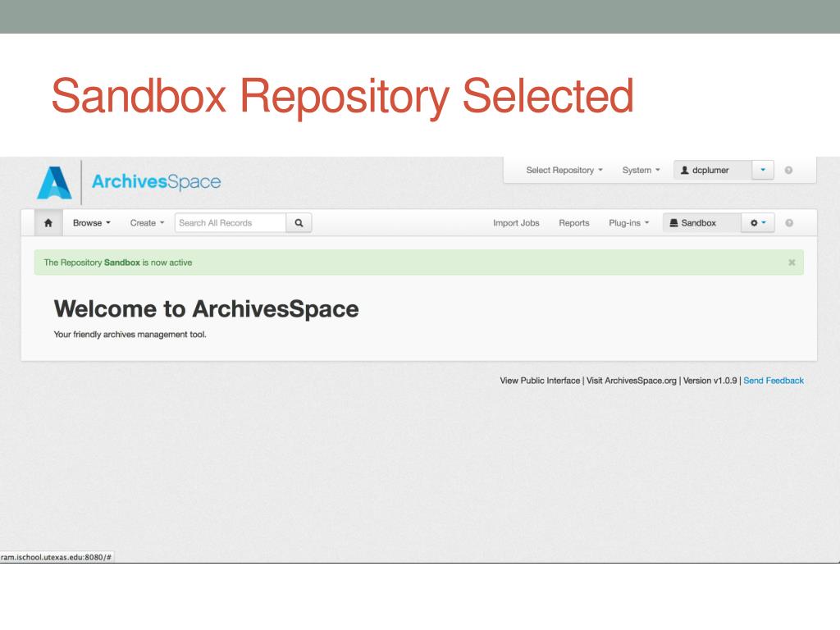The width and height of the screenshot is (840, 630).
Task: Click the Sandbox Repository Selected slide title
Action: coord(343,97)
